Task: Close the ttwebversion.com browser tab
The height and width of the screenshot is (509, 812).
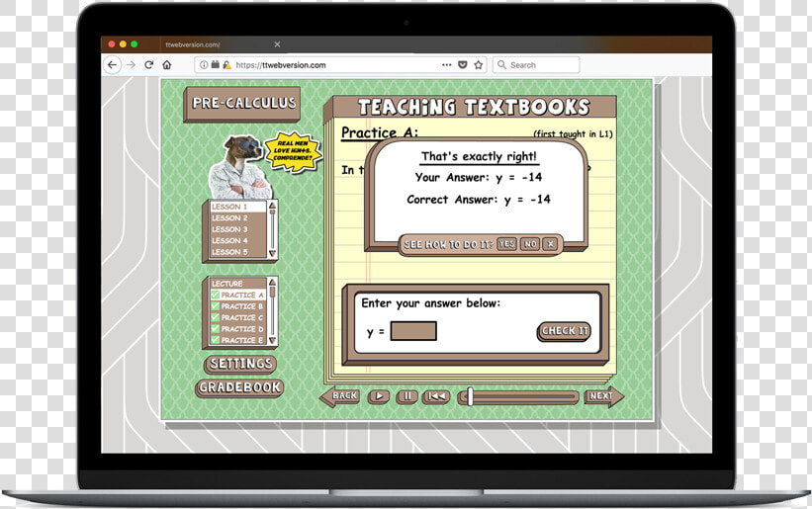Action: 277,44
